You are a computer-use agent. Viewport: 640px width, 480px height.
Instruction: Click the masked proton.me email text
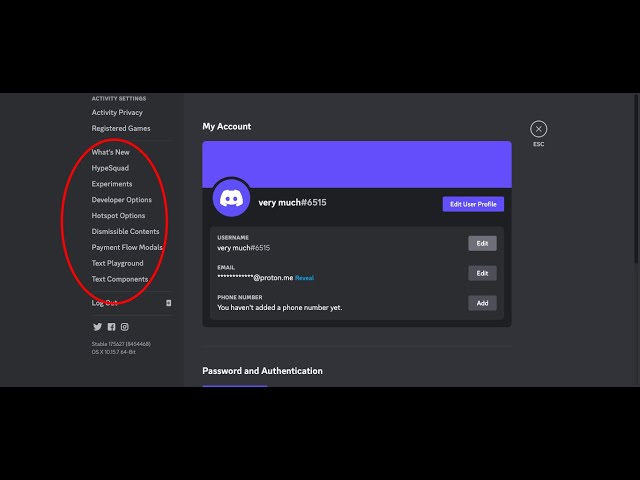[255, 278]
